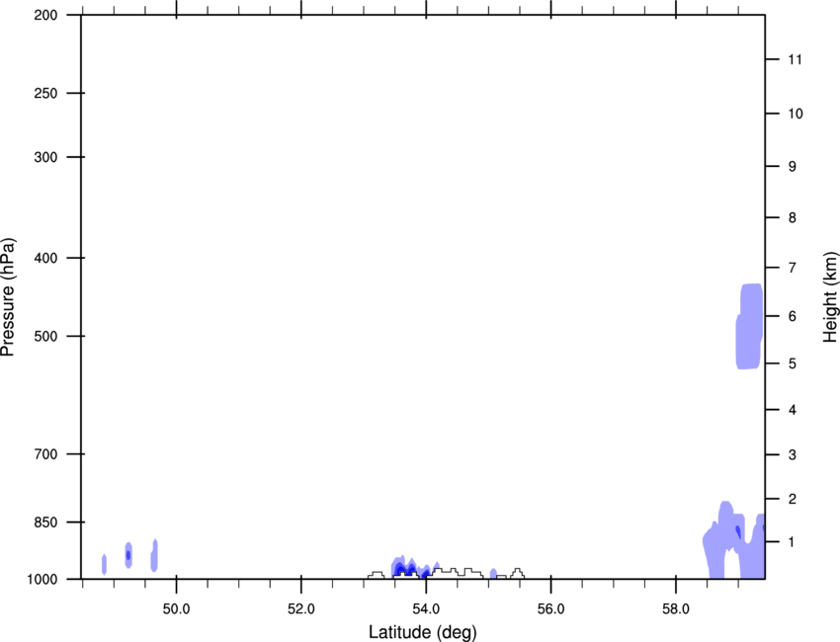Select the 1000 pressure tick label
This screenshot has height=642, width=840.
(42, 579)
